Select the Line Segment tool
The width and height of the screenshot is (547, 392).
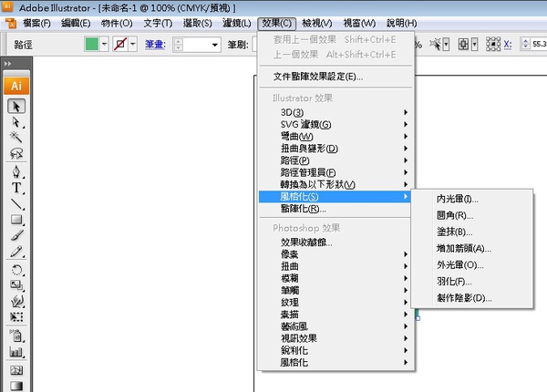click(16, 204)
